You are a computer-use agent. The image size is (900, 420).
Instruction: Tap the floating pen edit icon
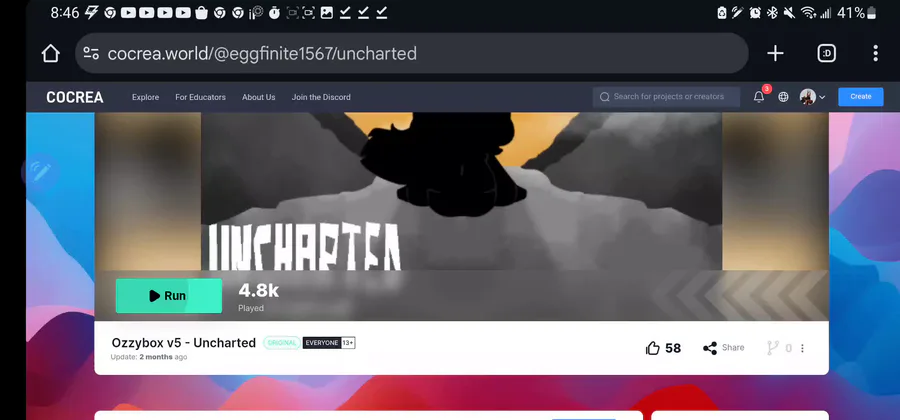click(x=40, y=172)
